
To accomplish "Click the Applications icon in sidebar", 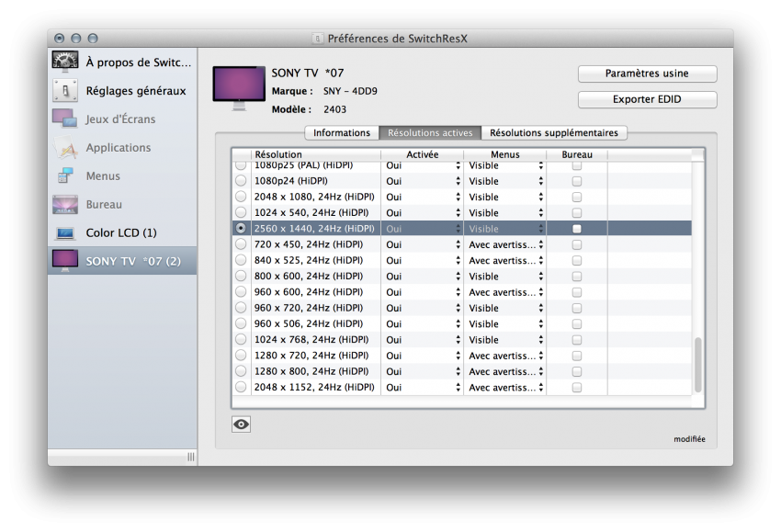I will coord(65,147).
